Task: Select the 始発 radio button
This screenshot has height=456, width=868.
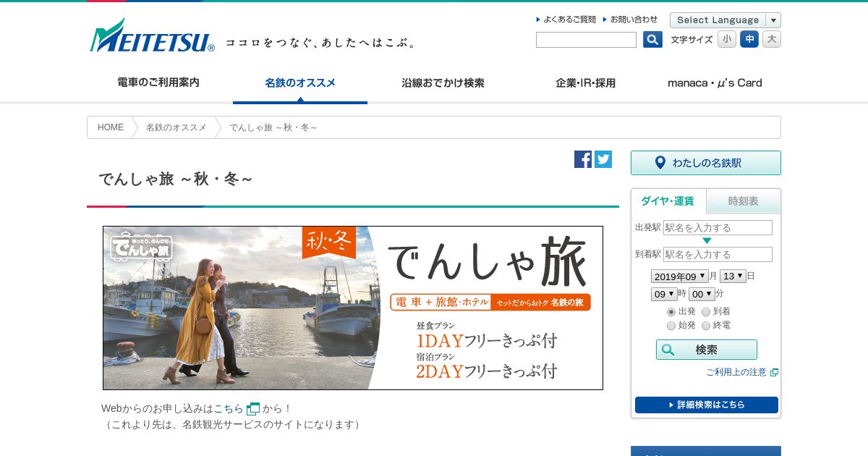Action: tap(671, 326)
